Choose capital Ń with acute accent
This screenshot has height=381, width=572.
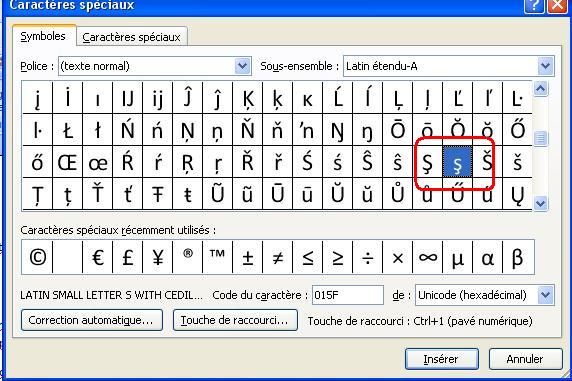pyautogui.click(x=128, y=130)
